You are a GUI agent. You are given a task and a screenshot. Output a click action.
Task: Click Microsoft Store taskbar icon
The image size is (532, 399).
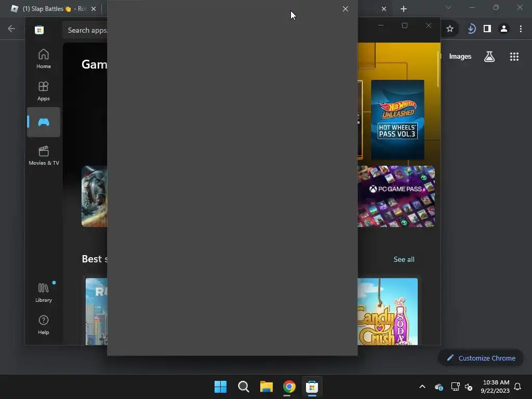coord(312,387)
